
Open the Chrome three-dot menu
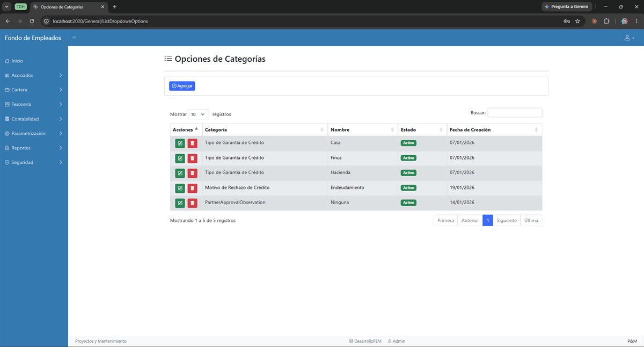point(636,21)
